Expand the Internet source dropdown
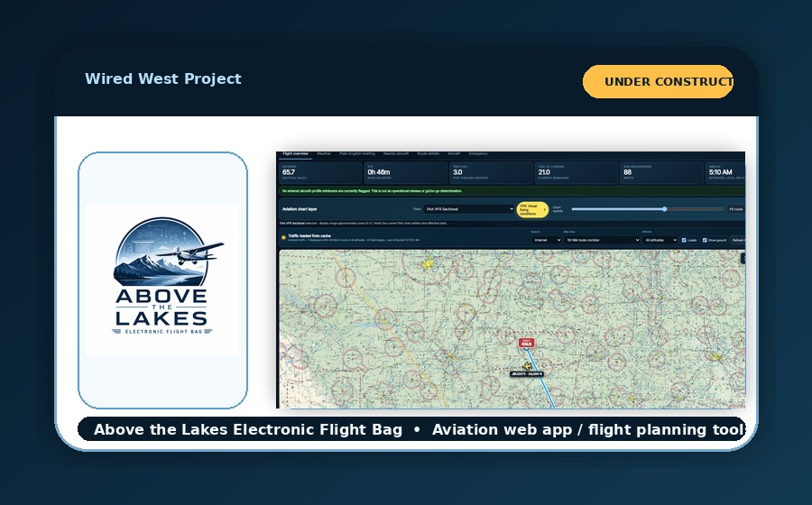This screenshot has width=812, height=505. [x=547, y=240]
